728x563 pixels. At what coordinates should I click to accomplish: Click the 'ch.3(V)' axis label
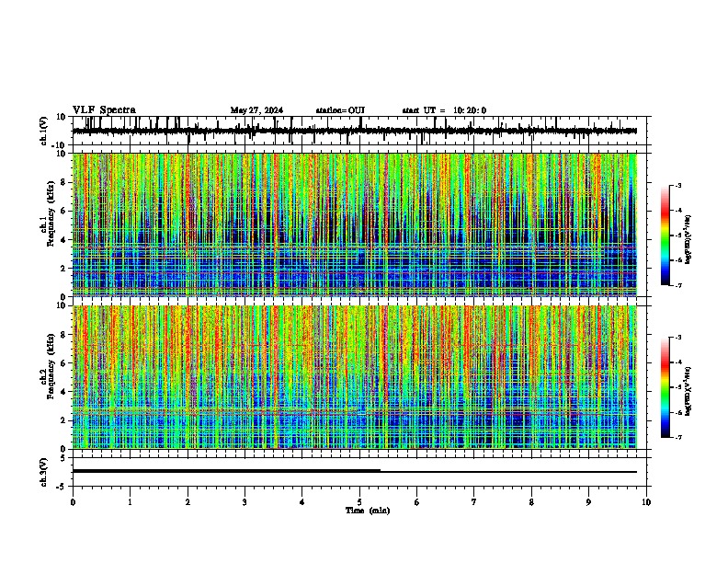coord(44,473)
